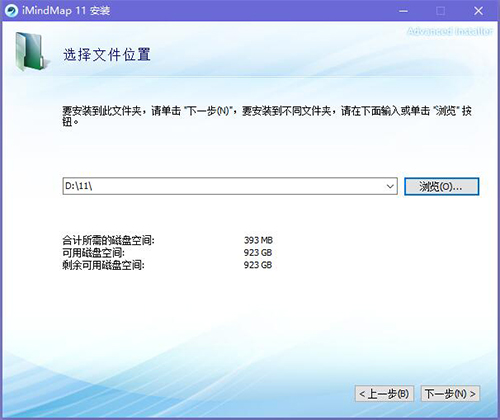500x420 pixels.
Task: Expand the install path dropdown arrow
Action: coord(390,186)
